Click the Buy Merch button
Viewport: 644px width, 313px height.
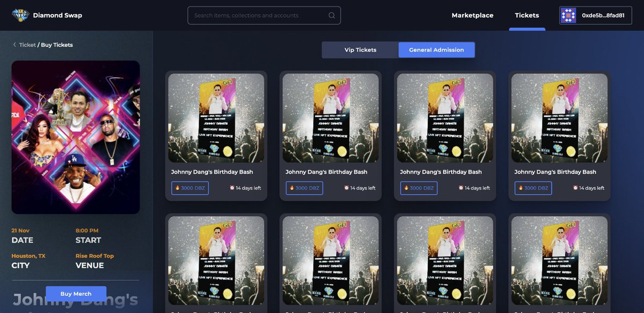click(76, 294)
